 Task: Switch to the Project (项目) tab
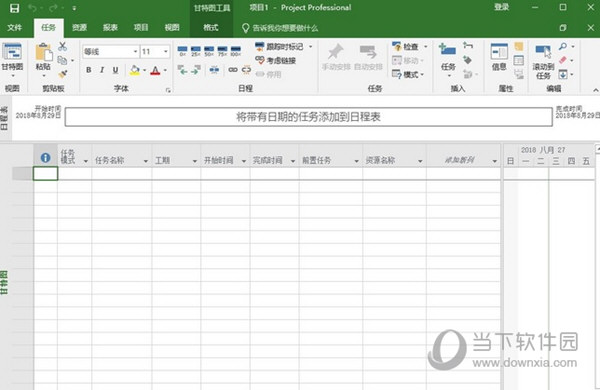pos(141,28)
